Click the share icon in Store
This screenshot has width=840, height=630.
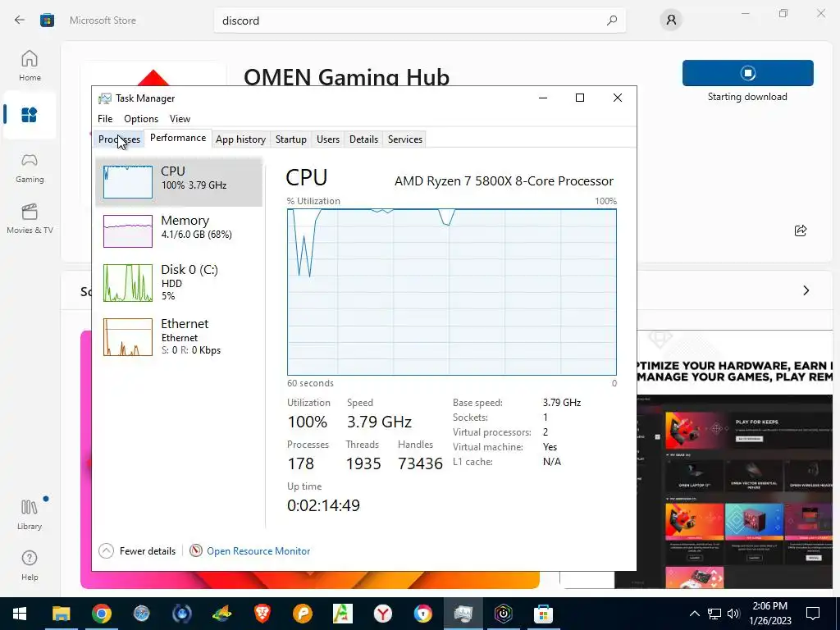point(801,231)
